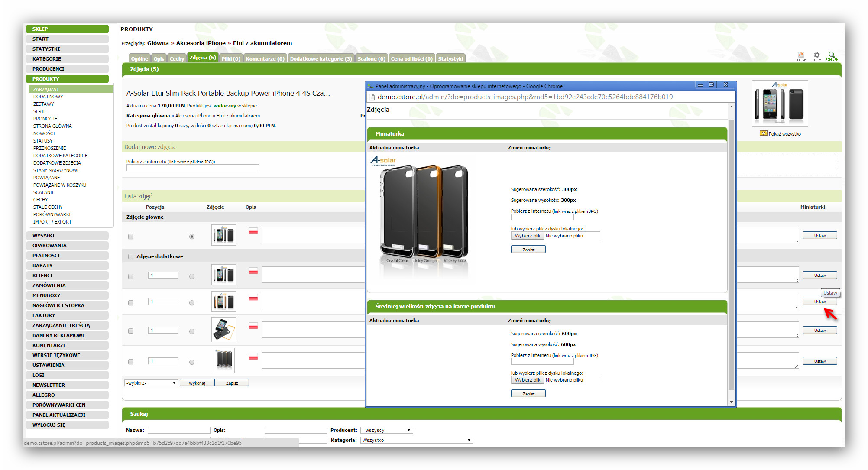
Task: Click the Polish flag in the first additional photo row
Action: coord(253,271)
